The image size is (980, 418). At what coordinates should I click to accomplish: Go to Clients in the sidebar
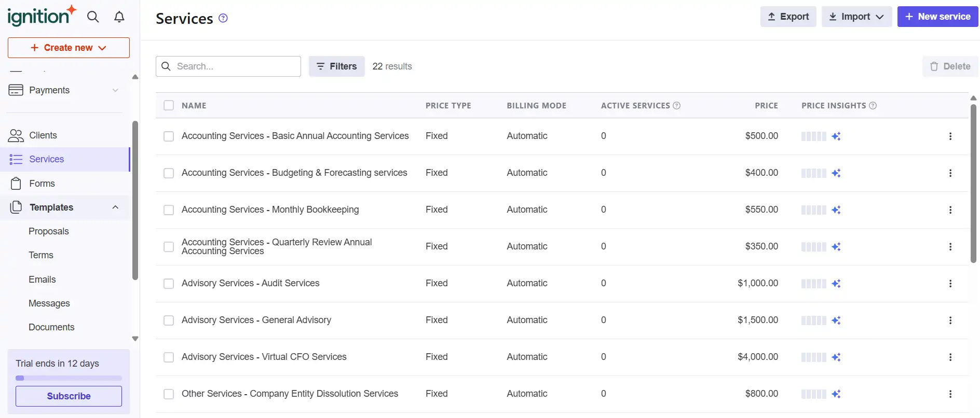(43, 135)
